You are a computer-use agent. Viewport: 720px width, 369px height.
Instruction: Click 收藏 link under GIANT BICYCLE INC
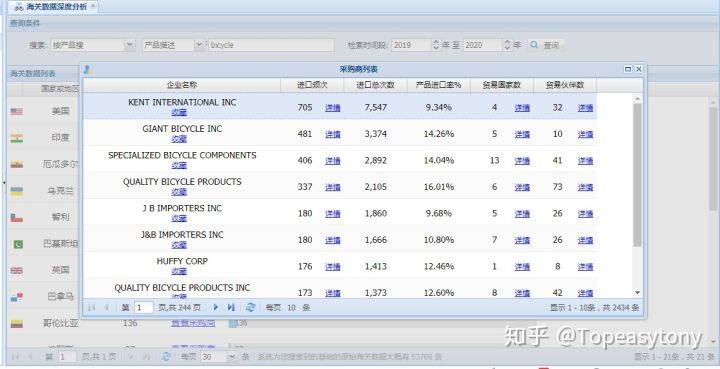tap(179, 139)
